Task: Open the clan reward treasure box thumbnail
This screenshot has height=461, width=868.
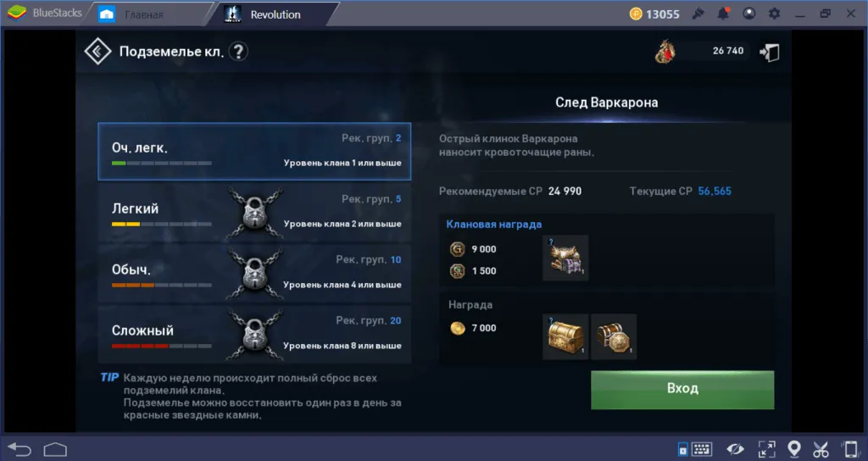Action: 565,258
